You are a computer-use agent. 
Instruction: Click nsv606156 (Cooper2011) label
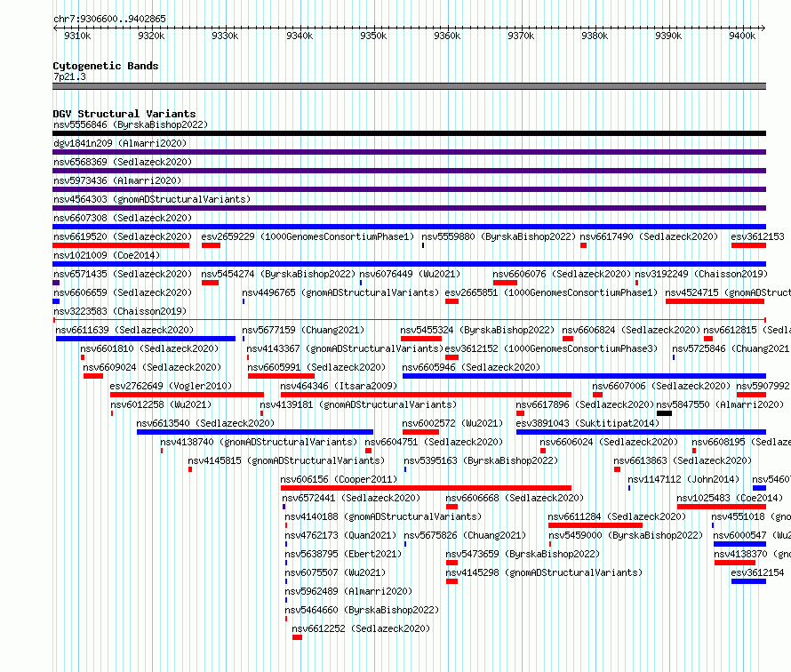(339, 479)
